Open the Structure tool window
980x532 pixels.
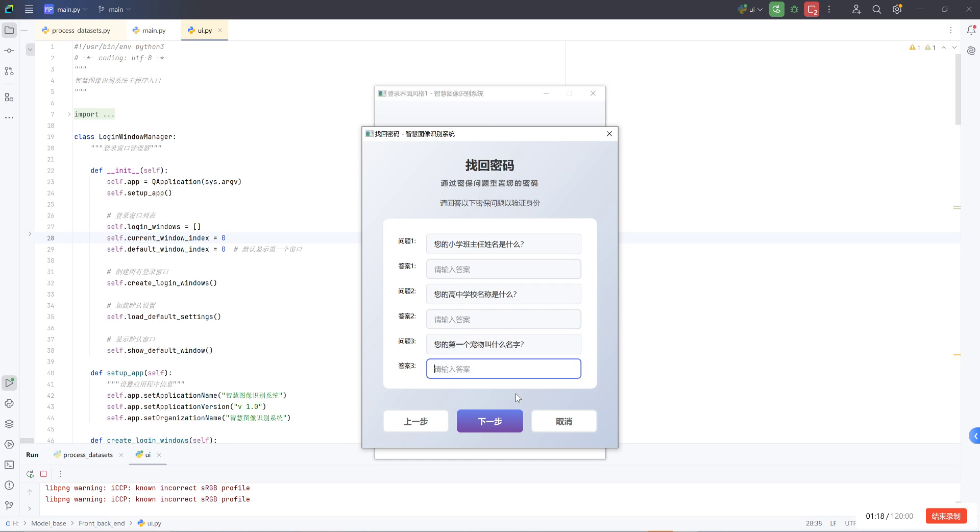(9, 97)
